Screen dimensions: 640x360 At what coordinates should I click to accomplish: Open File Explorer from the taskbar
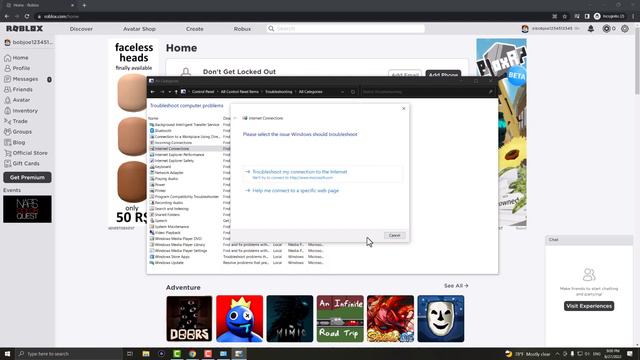(x=146, y=354)
